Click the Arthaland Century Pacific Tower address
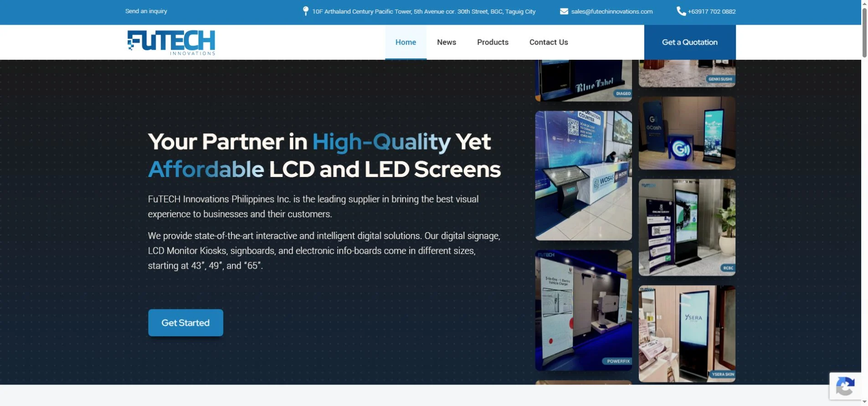This screenshot has width=868, height=406. point(424,11)
